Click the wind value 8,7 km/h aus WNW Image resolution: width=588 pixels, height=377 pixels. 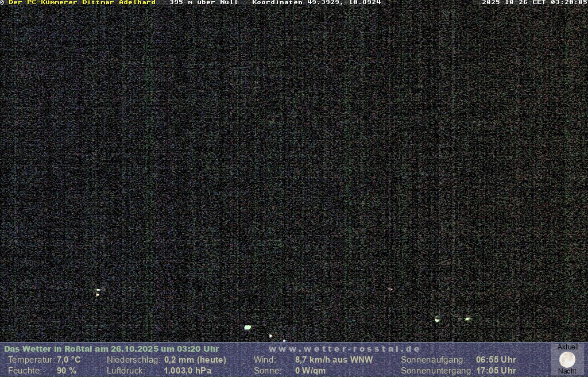point(334,360)
